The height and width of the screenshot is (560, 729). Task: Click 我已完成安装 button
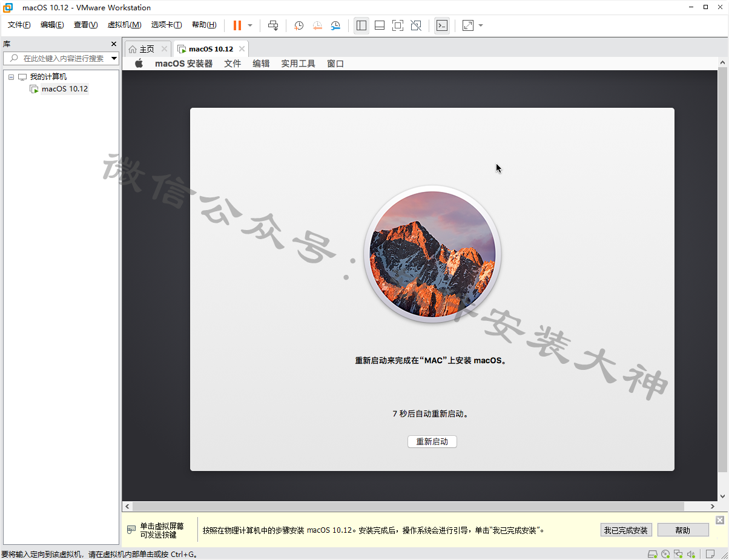click(626, 530)
